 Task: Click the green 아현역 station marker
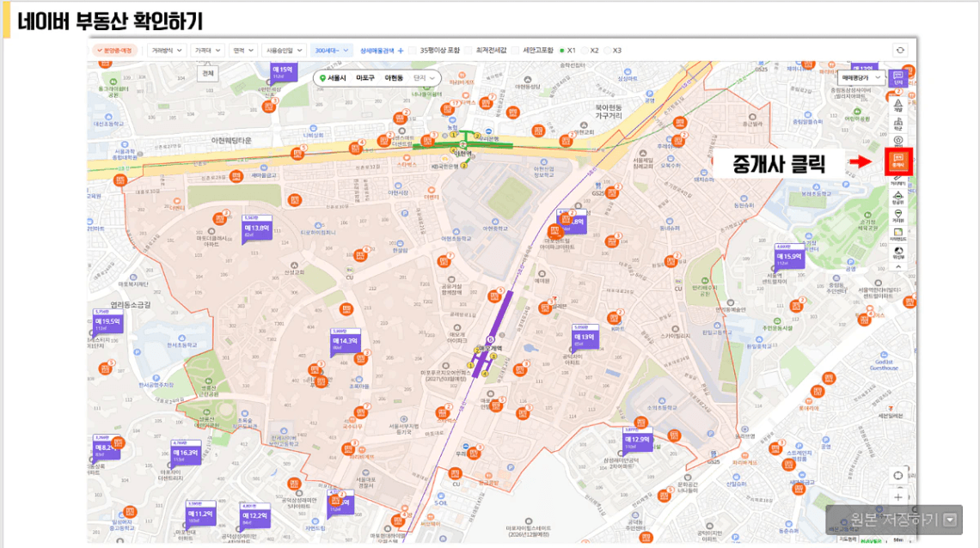(x=462, y=145)
